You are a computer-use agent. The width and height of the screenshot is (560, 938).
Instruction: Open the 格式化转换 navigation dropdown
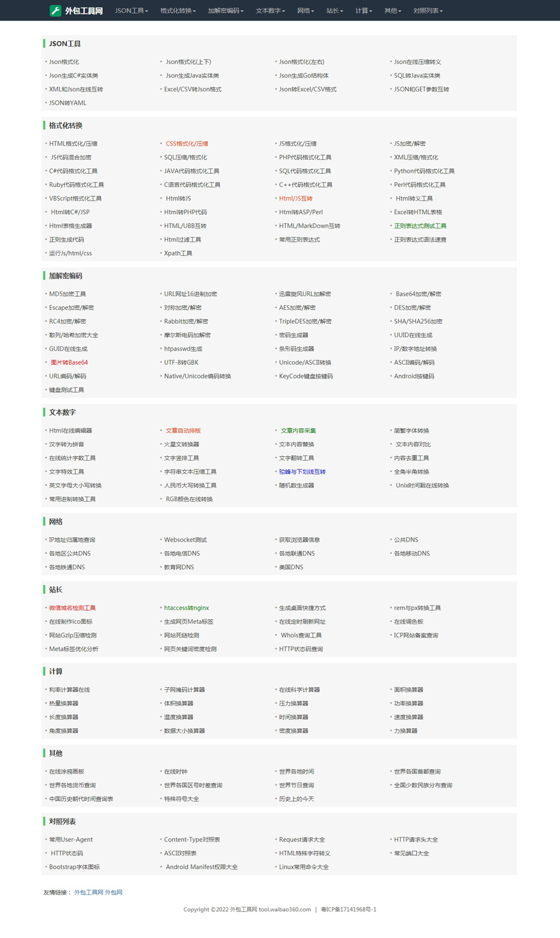(x=178, y=11)
